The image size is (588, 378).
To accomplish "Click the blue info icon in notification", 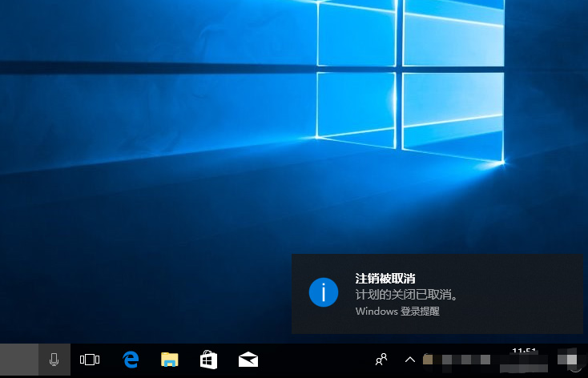I will pyautogui.click(x=323, y=293).
